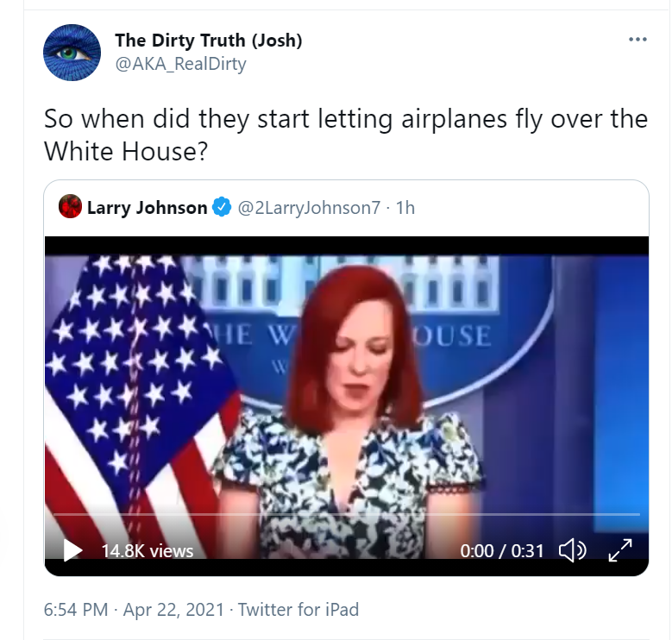Play the video with the play icon
Screen dimensions: 672x640
tap(72, 550)
